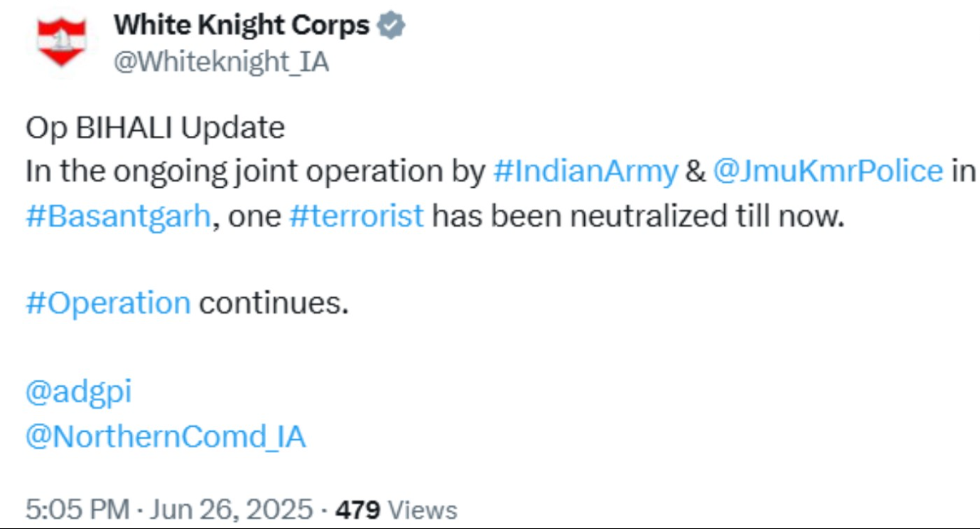
Task: Click the 5:05 PM timestamp
Action: tap(77, 510)
